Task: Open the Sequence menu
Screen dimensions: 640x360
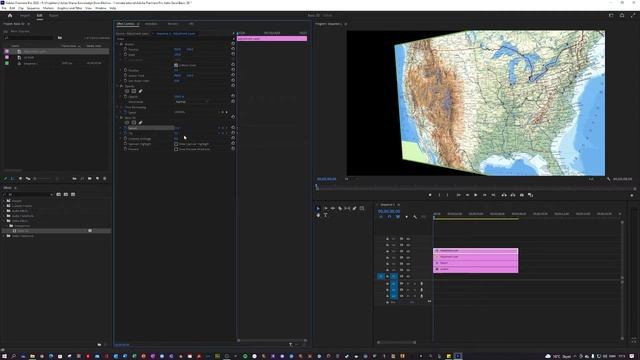Action: [33, 8]
